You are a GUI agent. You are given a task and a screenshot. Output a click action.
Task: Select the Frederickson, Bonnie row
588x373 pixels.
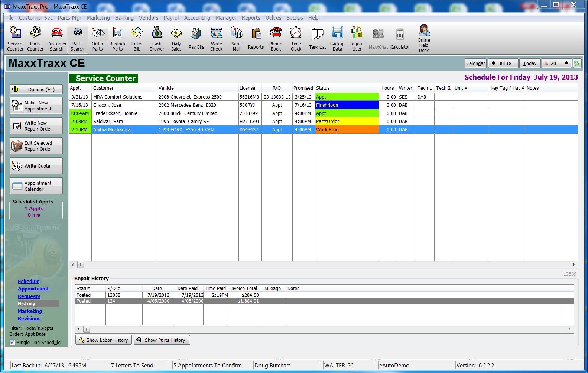click(x=323, y=113)
